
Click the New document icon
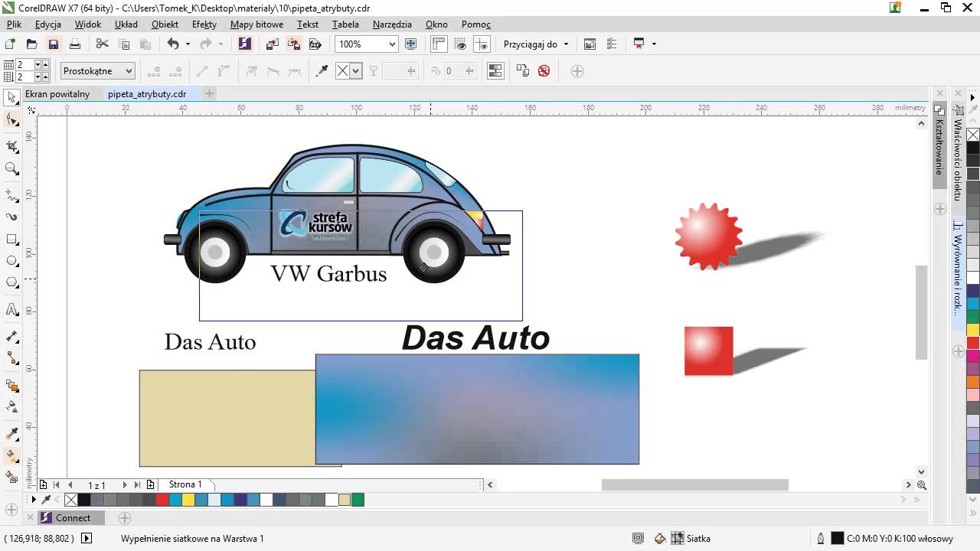click(x=11, y=44)
